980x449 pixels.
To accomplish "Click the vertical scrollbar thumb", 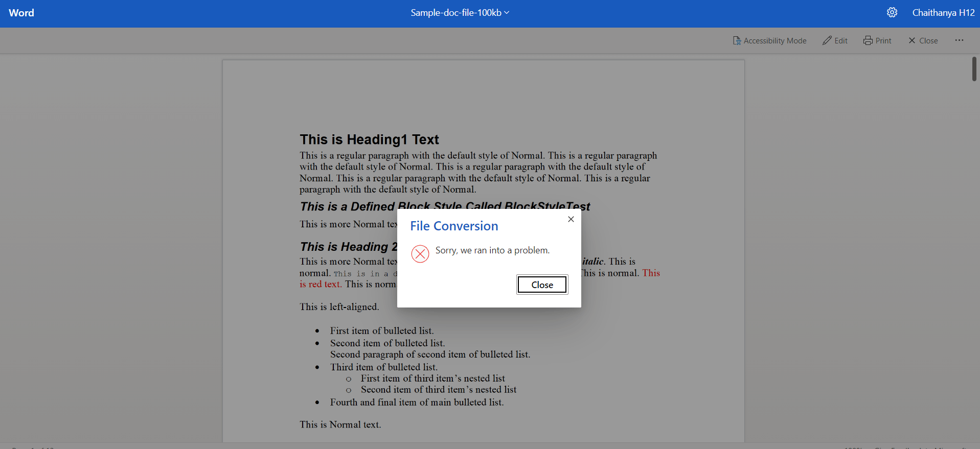I will pos(974,69).
